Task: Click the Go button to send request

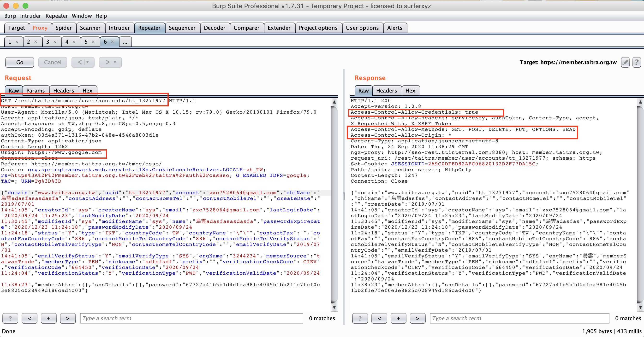Action: [x=20, y=62]
